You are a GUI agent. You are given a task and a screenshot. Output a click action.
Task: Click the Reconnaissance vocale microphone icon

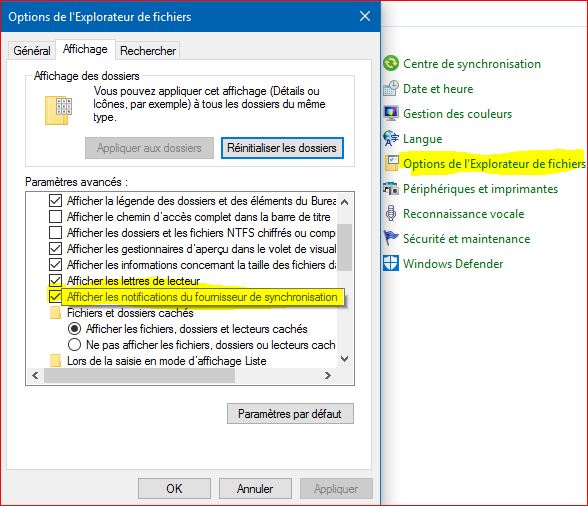coord(391,213)
